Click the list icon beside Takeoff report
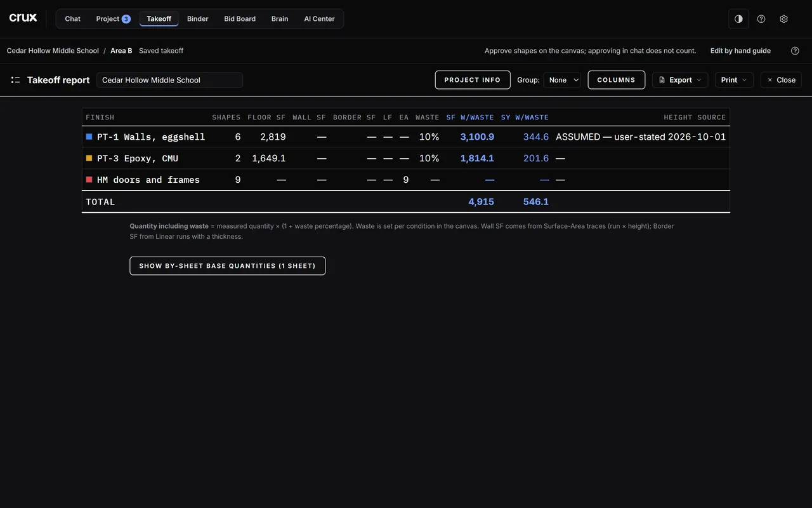The width and height of the screenshot is (812, 508). pos(15,80)
